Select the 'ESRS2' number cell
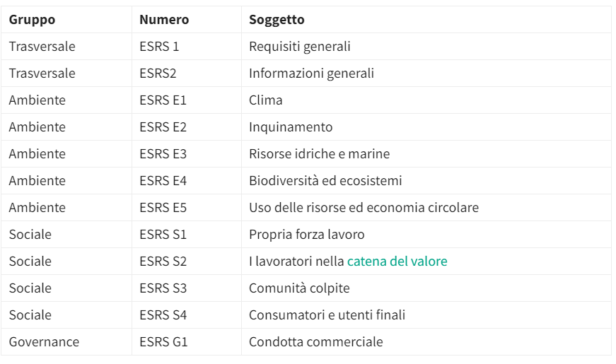This screenshot has width=616, height=364. tap(158, 74)
